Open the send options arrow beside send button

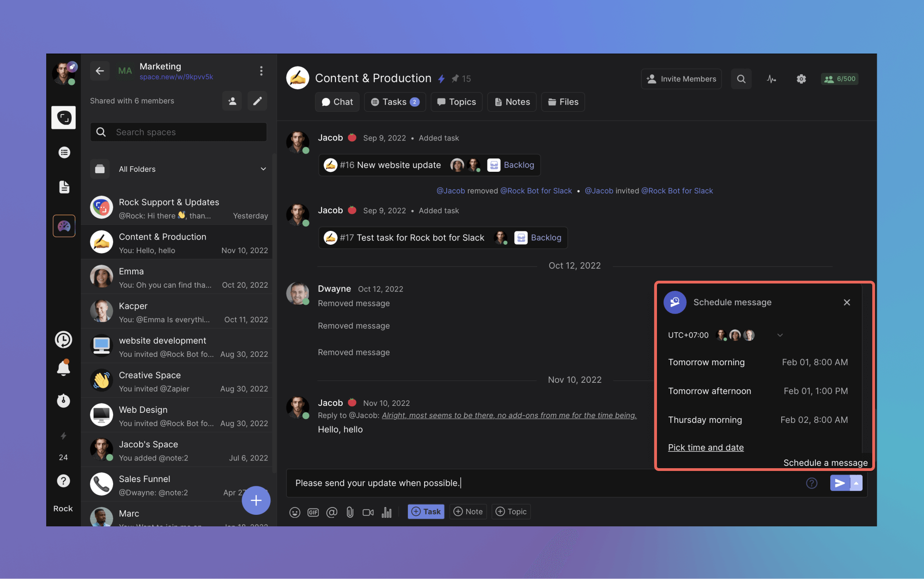856,483
